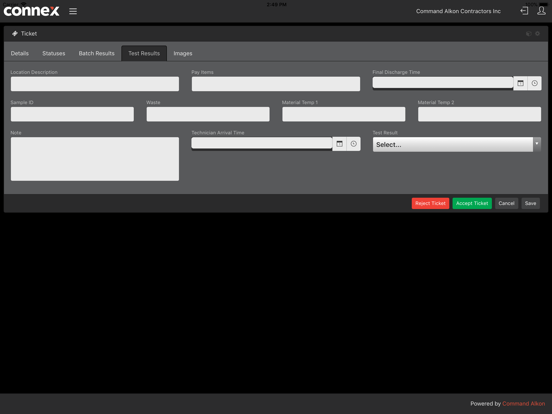The width and height of the screenshot is (552, 414).
Task: Click the Ticket panel header icon
Action: coord(15,33)
